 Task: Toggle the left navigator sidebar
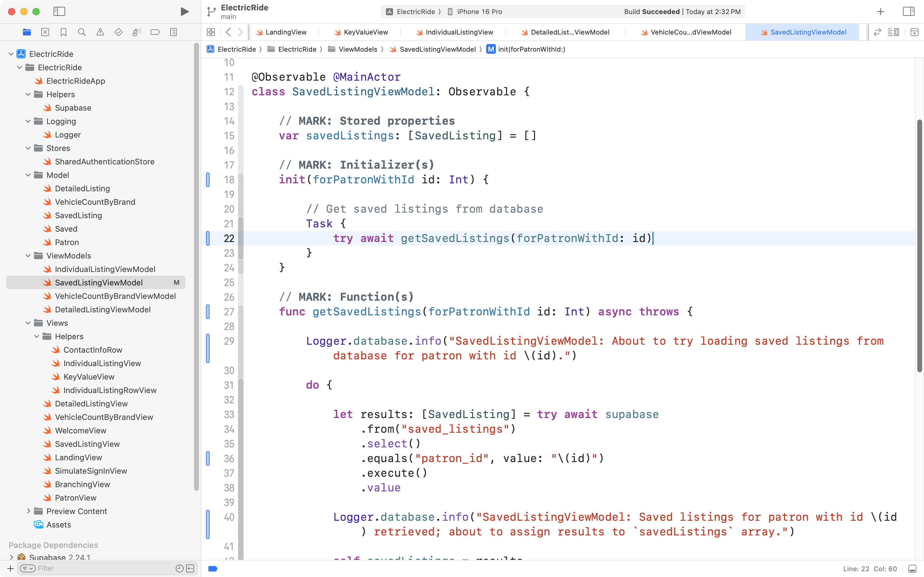click(x=59, y=12)
